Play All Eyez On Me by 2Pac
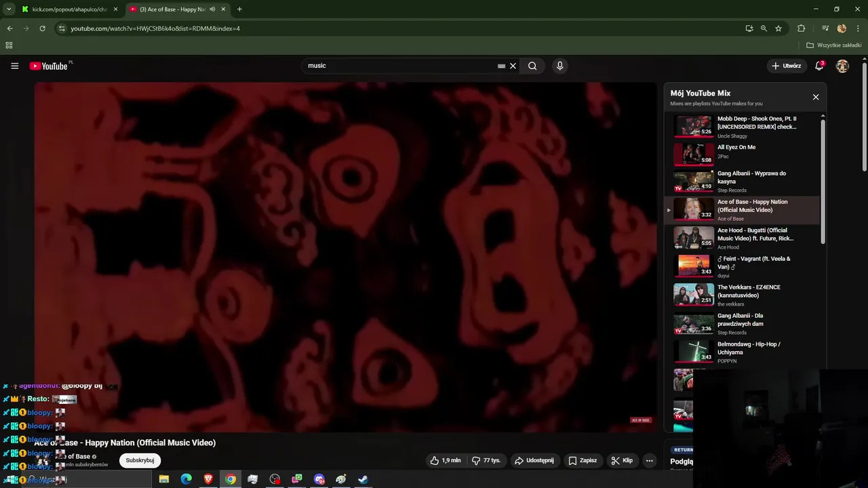 click(x=743, y=154)
